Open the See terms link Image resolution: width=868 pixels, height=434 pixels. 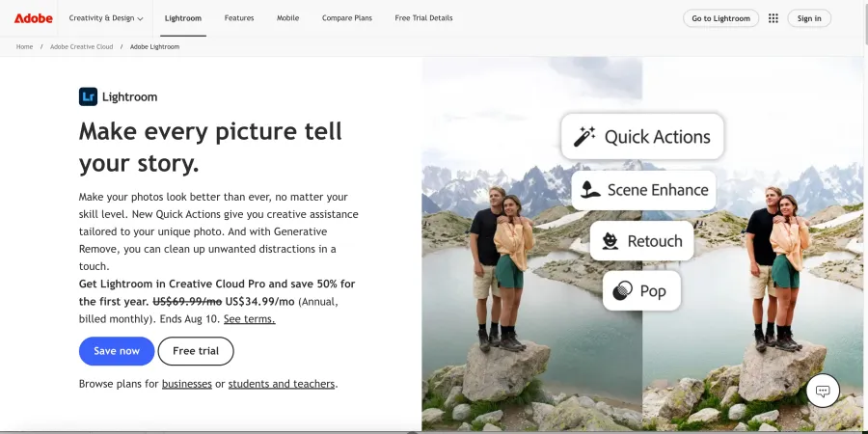(x=249, y=319)
